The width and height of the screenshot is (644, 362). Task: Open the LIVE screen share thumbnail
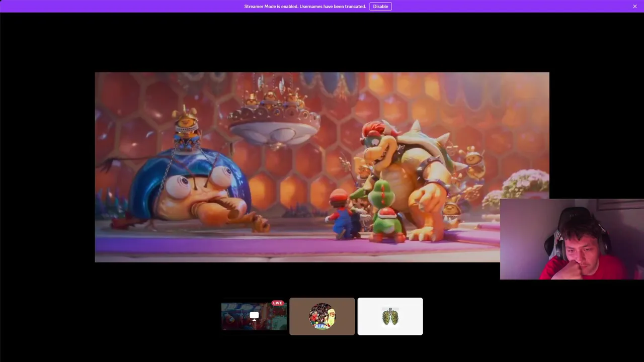pyautogui.click(x=254, y=316)
